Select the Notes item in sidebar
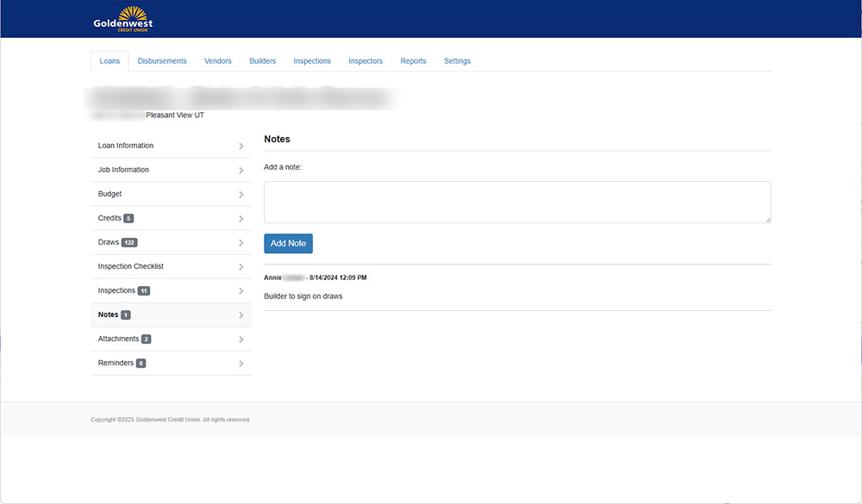This screenshot has height=504, width=862. (108, 315)
